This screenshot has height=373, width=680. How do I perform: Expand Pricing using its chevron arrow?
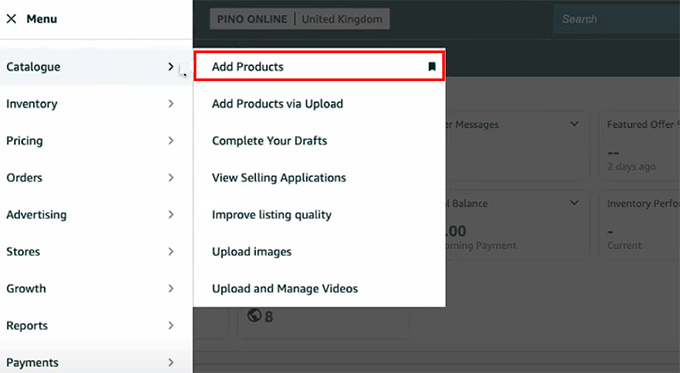pyautogui.click(x=171, y=141)
